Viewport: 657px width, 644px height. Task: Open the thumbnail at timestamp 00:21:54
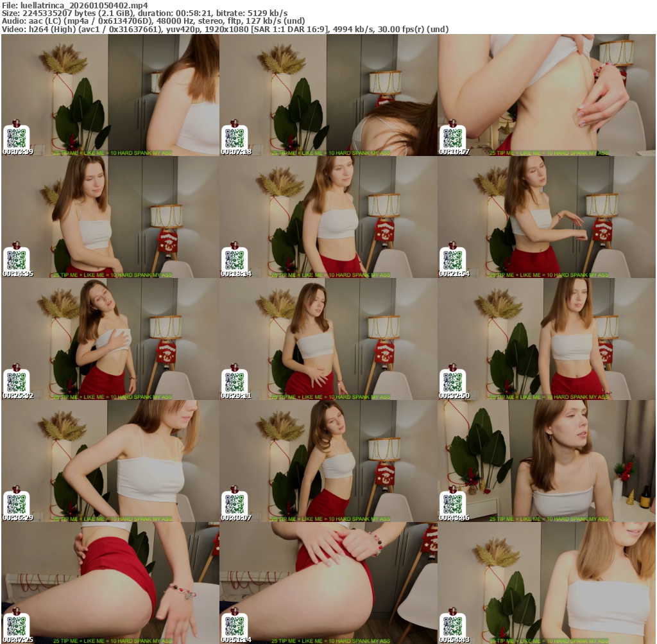tap(547, 217)
